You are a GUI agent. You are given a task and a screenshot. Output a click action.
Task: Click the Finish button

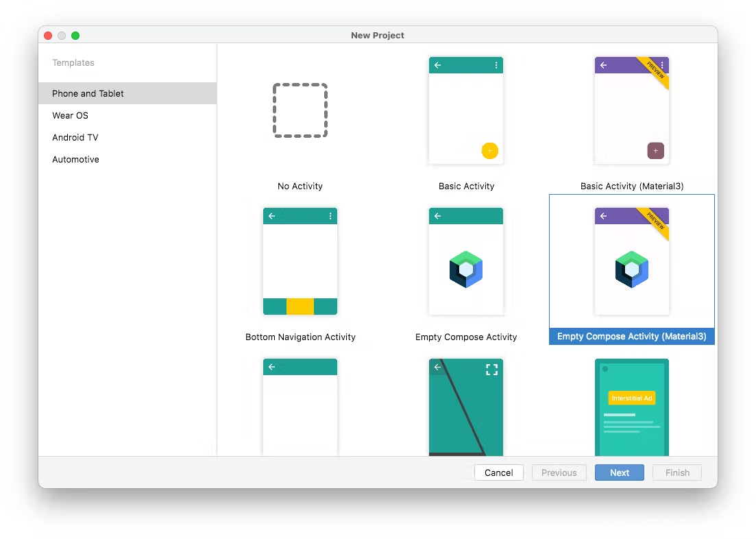coord(677,472)
